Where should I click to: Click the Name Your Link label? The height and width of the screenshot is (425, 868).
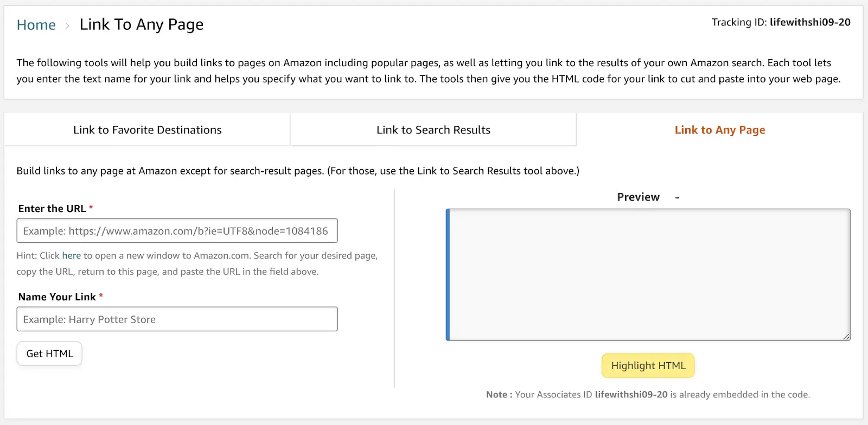57,297
